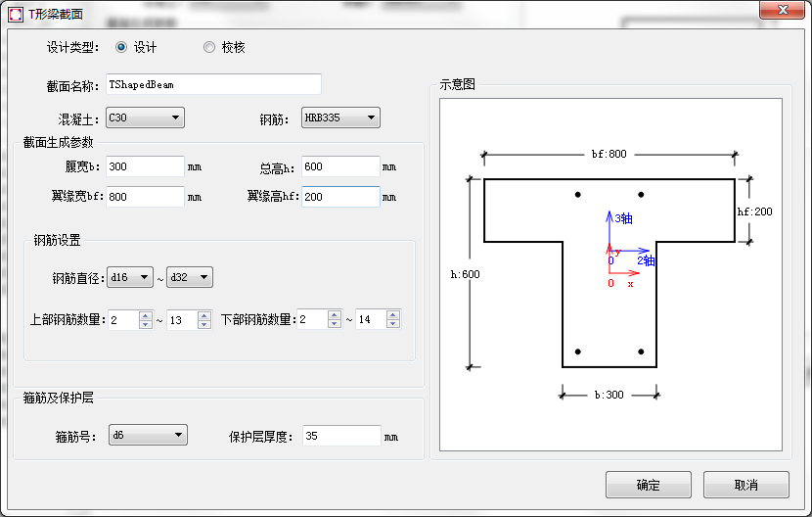Select the 设计 radio button
The width and height of the screenshot is (812, 517).
(121, 47)
